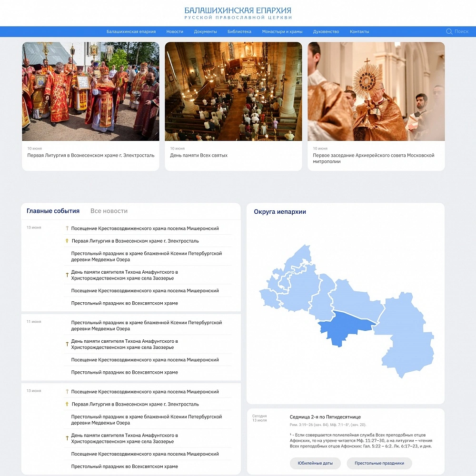
Task: Open День памяти Всех святых news title
Action: (198, 156)
